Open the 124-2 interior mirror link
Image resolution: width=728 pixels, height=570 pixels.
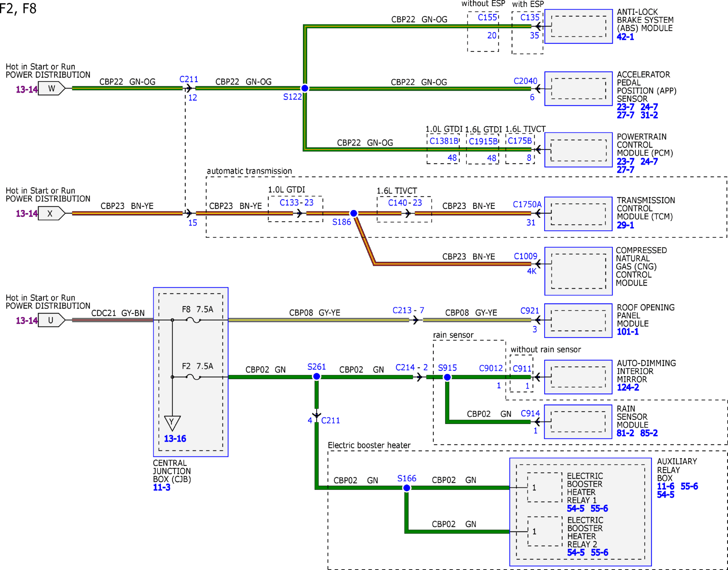(x=628, y=388)
